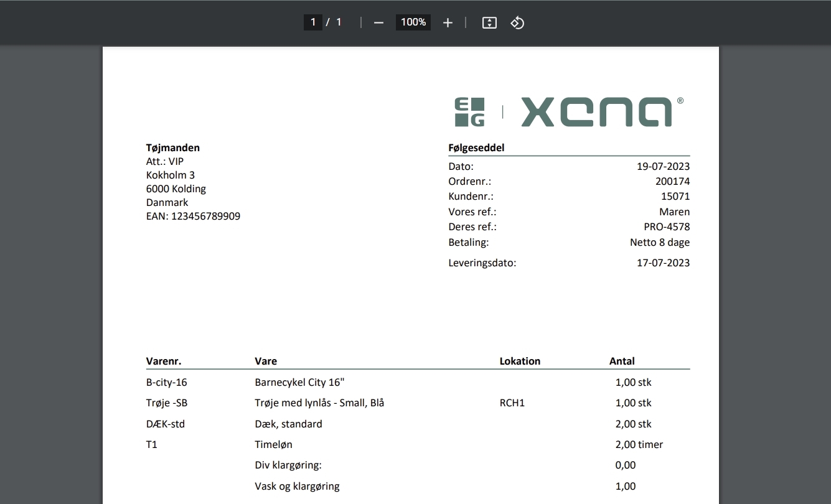Click the 100% zoom level field

coord(413,22)
